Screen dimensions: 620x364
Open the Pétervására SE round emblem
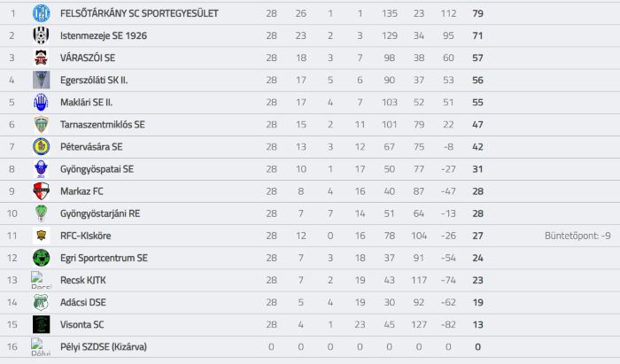pos(41,147)
